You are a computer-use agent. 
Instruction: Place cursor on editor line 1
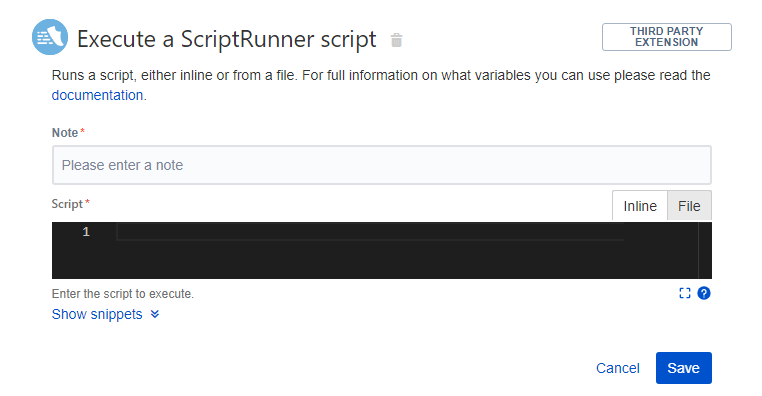[369, 232]
